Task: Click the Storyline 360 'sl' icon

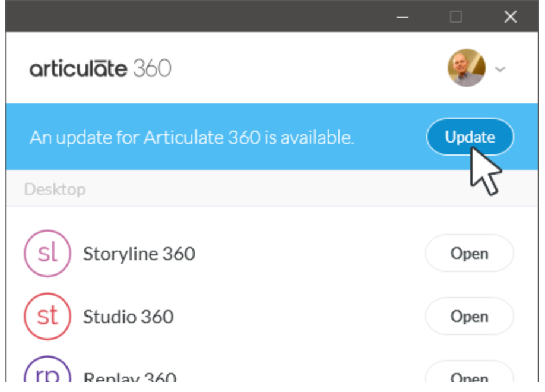Action: pyautogui.click(x=47, y=254)
